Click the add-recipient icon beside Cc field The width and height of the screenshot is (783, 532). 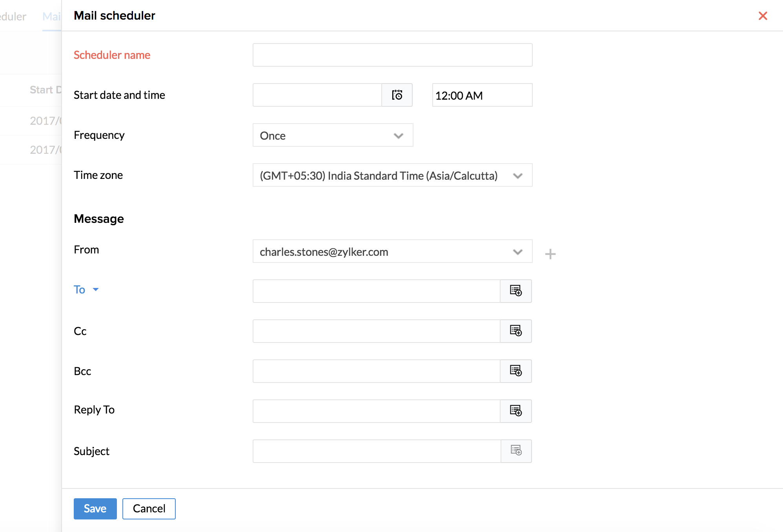[516, 331]
